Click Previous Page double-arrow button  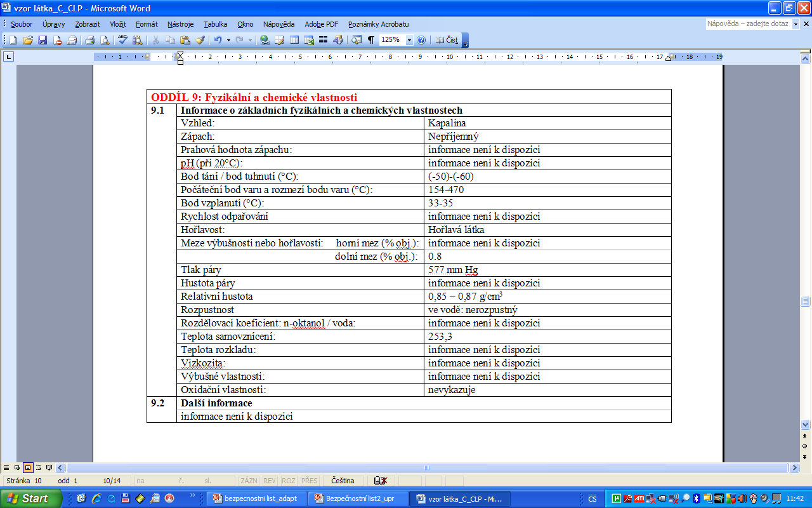click(806, 436)
